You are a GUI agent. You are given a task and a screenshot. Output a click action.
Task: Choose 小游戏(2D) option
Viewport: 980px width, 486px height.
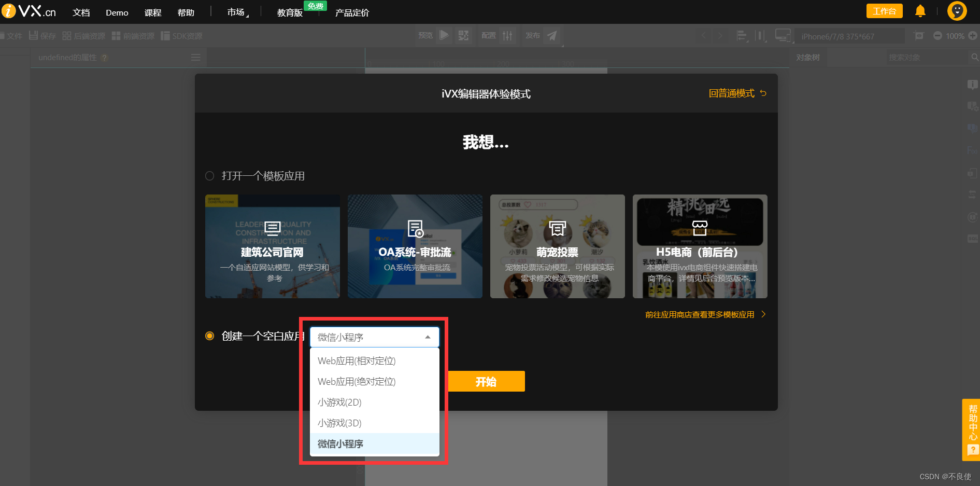point(375,402)
